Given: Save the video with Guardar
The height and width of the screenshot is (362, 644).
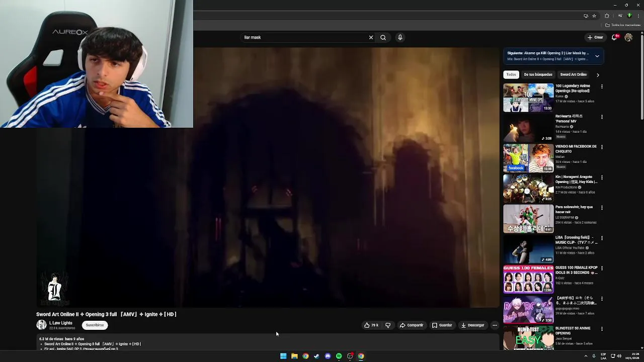Looking at the screenshot, I should point(442,325).
